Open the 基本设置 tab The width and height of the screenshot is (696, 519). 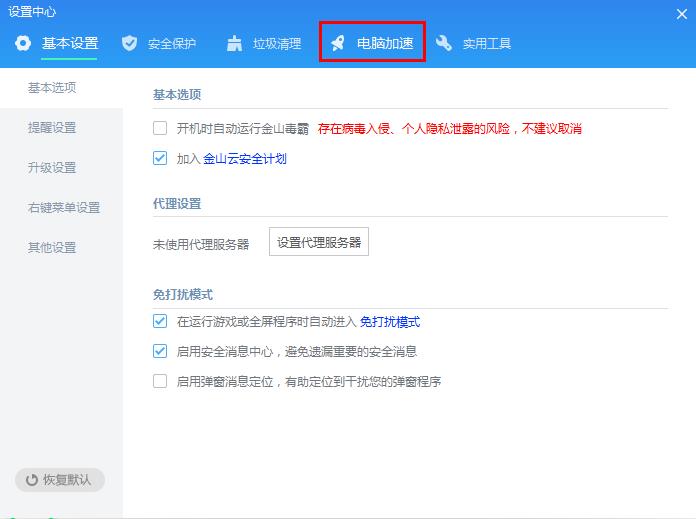pyautogui.click(x=70, y=43)
